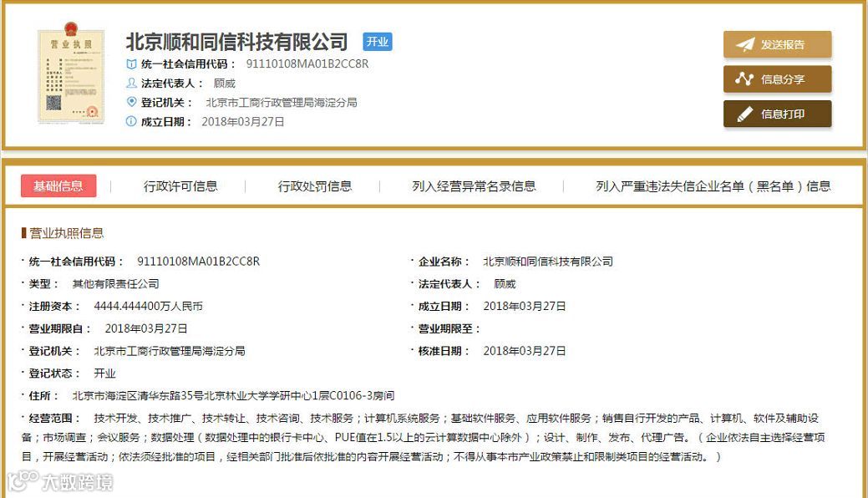Click the 信息打印 button
Screen dimensions: 868x498
click(x=777, y=114)
